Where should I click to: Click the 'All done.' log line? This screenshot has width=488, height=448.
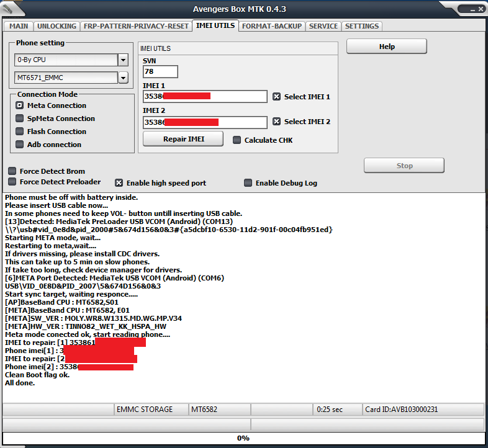[x=20, y=383]
